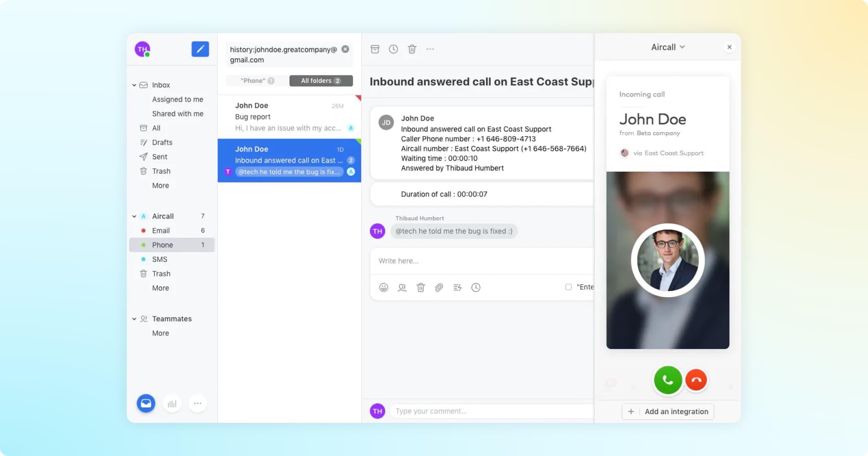This screenshot has height=456, width=868.
Task: Click the blue compose pencil icon
Action: pos(200,49)
